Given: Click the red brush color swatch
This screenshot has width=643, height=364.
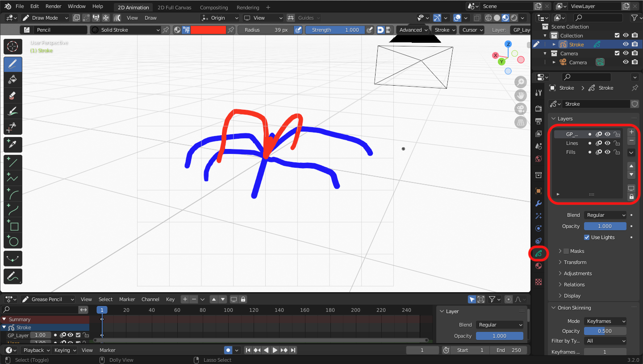Looking at the screenshot, I should tap(208, 30).
